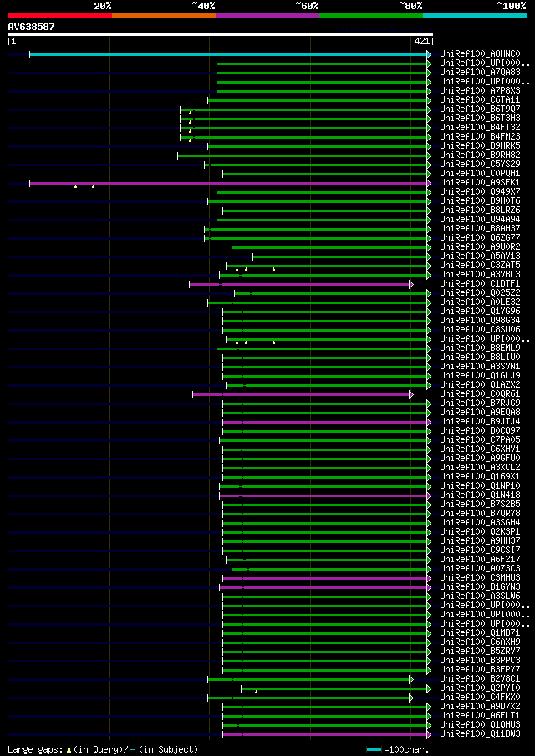Select the UniRef100_B2V8C1 label
535x756 pixels.
pyautogui.click(x=480, y=679)
